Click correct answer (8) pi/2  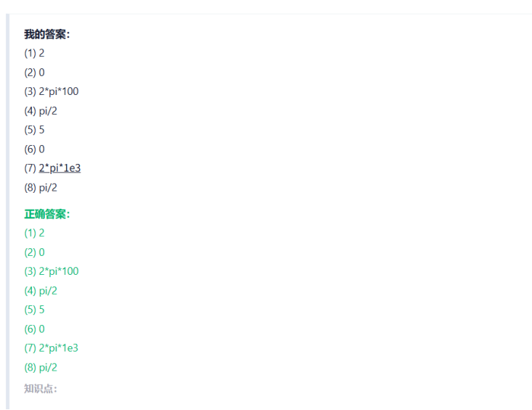pyautogui.click(x=41, y=367)
